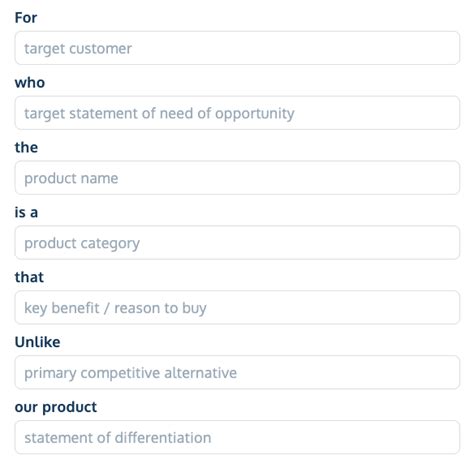
Task: Click the 'the' label above product name
Action: [26, 147]
